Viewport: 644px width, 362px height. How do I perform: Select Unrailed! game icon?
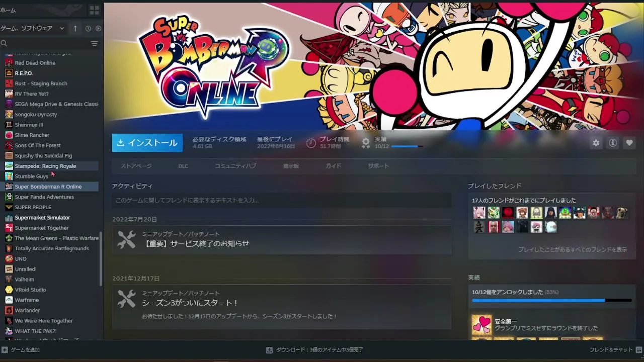9,269
